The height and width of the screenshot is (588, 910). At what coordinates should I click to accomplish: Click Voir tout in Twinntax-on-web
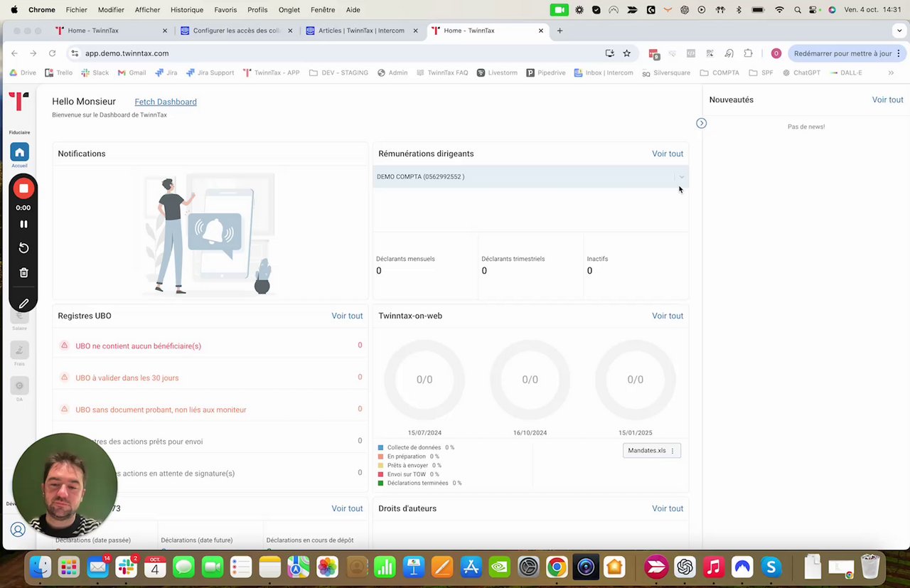[x=668, y=316]
